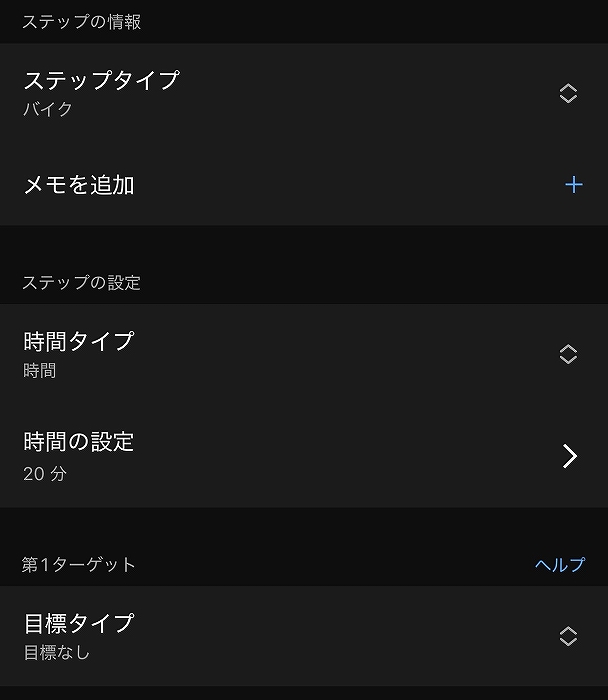
Task: Click the ステップの設定 section header
Action: (x=81, y=283)
